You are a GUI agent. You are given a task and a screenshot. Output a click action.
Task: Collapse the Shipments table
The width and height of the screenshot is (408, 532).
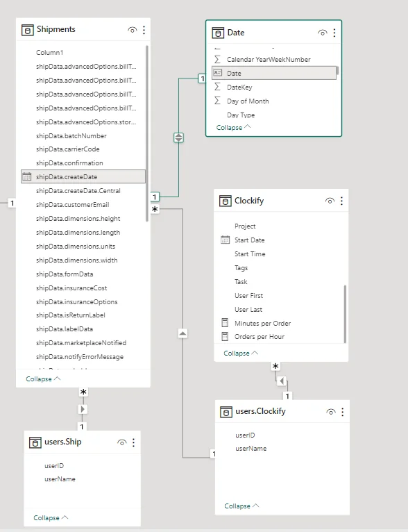pos(43,379)
